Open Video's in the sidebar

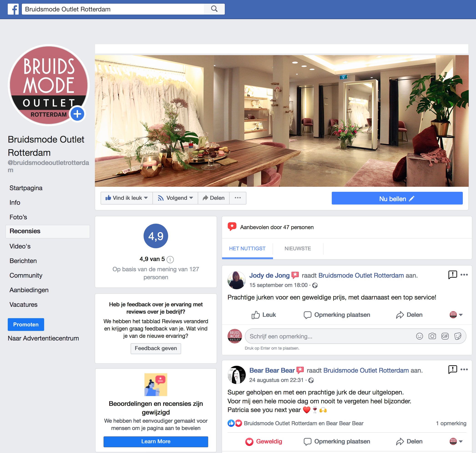20,246
